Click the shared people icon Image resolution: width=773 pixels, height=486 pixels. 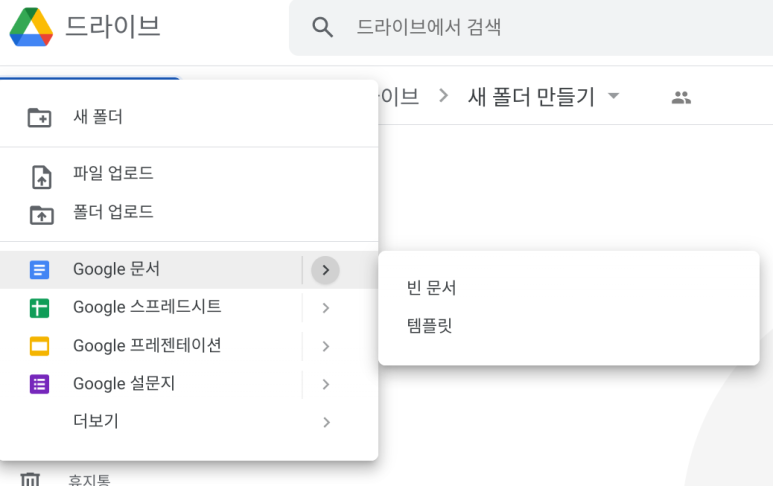pyautogui.click(x=681, y=97)
